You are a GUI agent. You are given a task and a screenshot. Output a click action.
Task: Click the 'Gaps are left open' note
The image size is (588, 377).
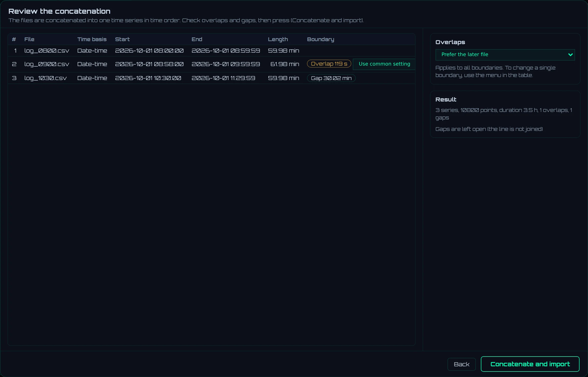[489, 129]
